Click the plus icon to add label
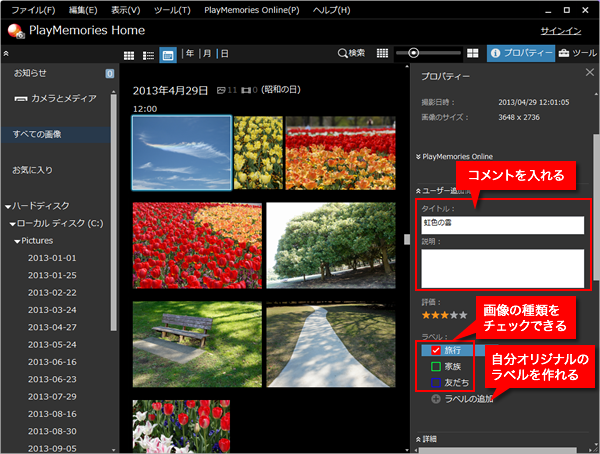600x454 pixels. (436, 399)
